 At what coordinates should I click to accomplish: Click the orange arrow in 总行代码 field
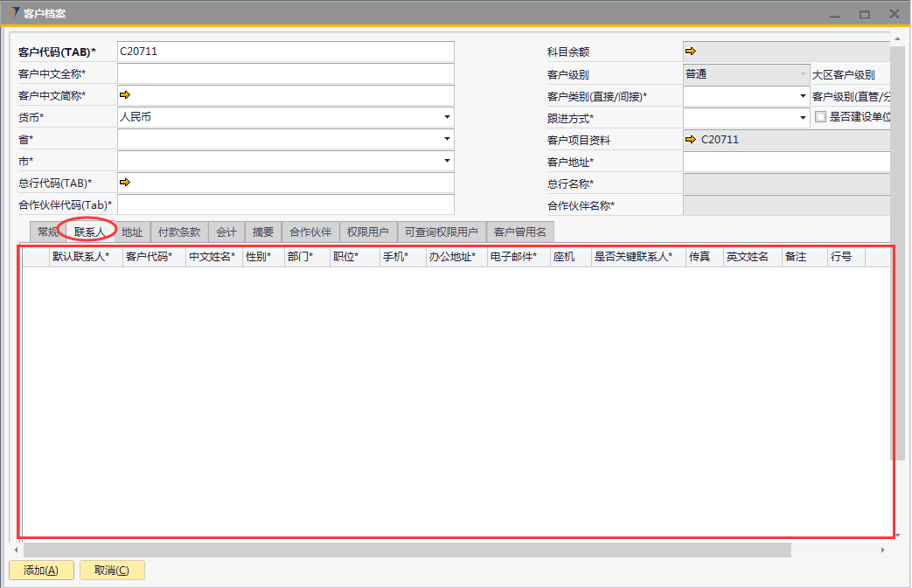tap(124, 183)
